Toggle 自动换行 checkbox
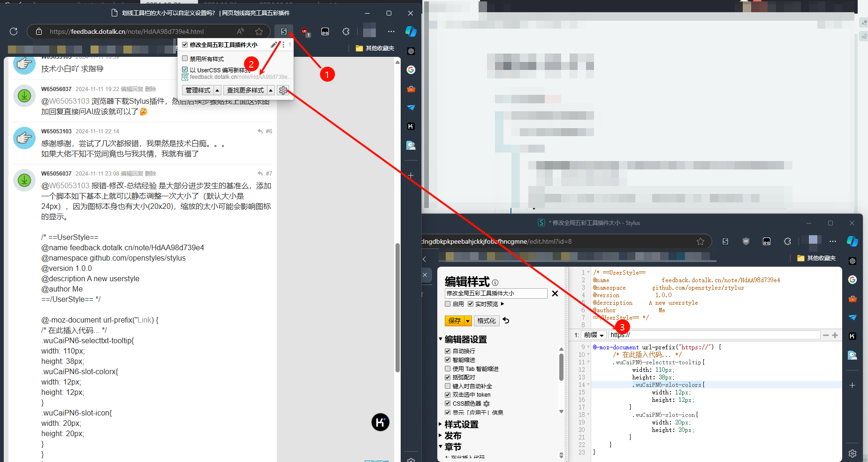This screenshot has width=868, height=462. click(x=448, y=351)
